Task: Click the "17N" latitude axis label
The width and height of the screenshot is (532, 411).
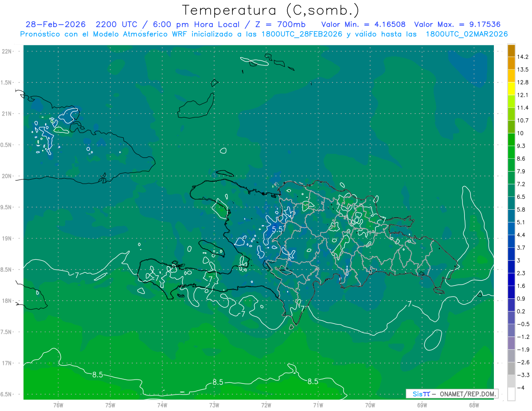Action: point(8,363)
